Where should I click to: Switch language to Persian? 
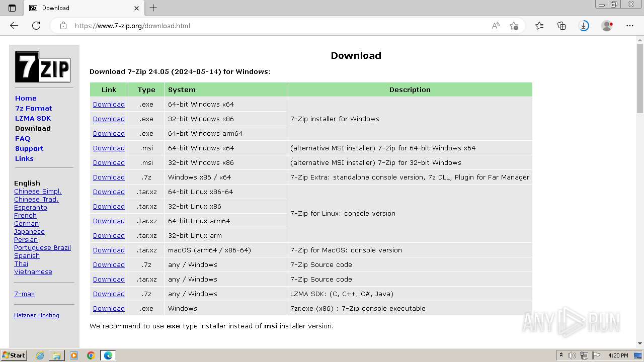26,239
